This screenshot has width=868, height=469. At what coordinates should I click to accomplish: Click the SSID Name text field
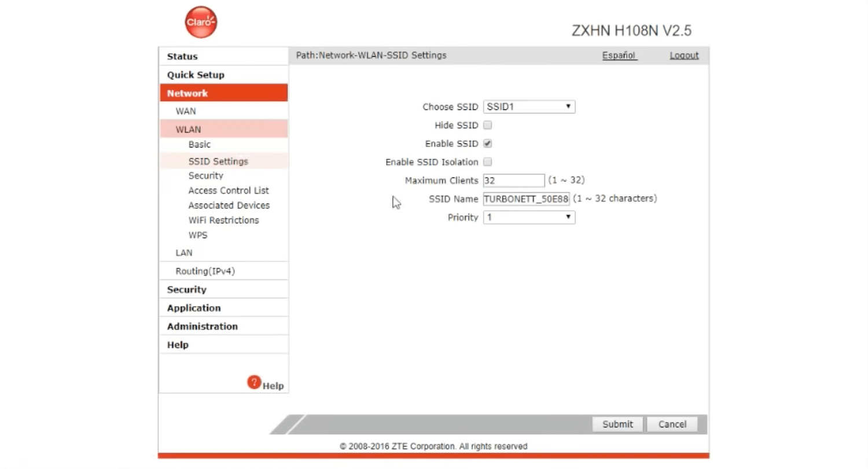point(526,199)
